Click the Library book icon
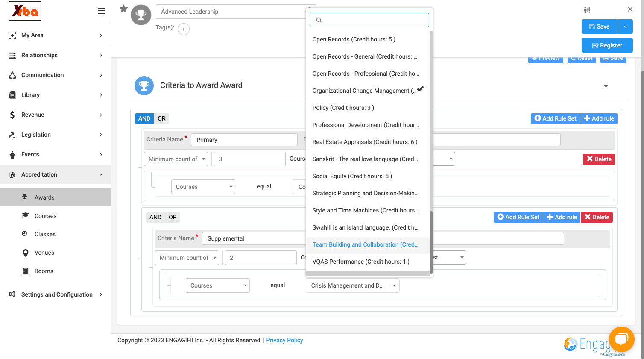This screenshot has width=644, height=359. pyautogui.click(x=12, y=95)
